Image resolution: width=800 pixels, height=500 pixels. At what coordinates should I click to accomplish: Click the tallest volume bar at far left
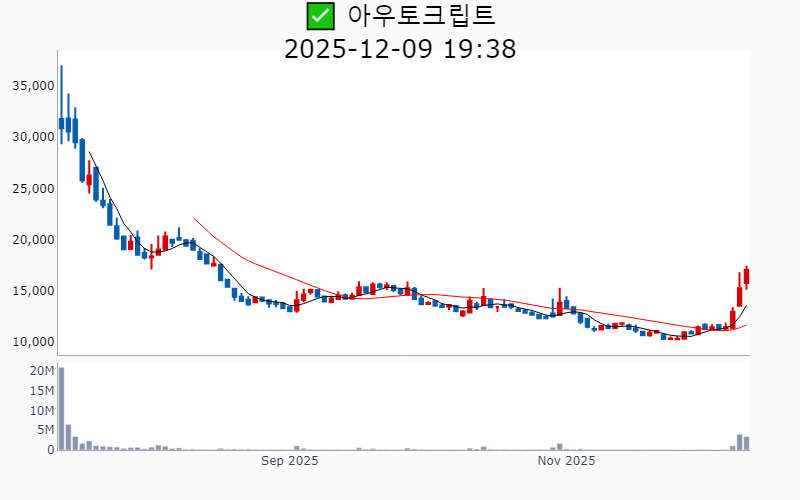click(61, 410)
